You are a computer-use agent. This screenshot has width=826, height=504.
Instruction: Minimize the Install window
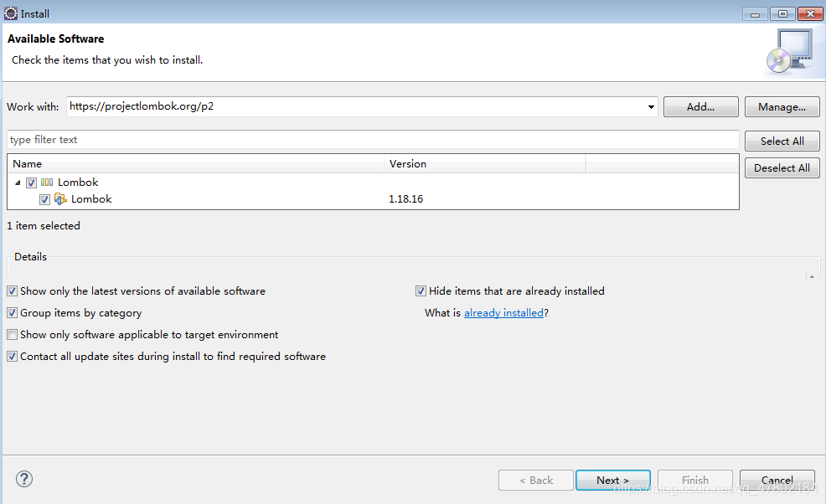click(x=755, y=14)
